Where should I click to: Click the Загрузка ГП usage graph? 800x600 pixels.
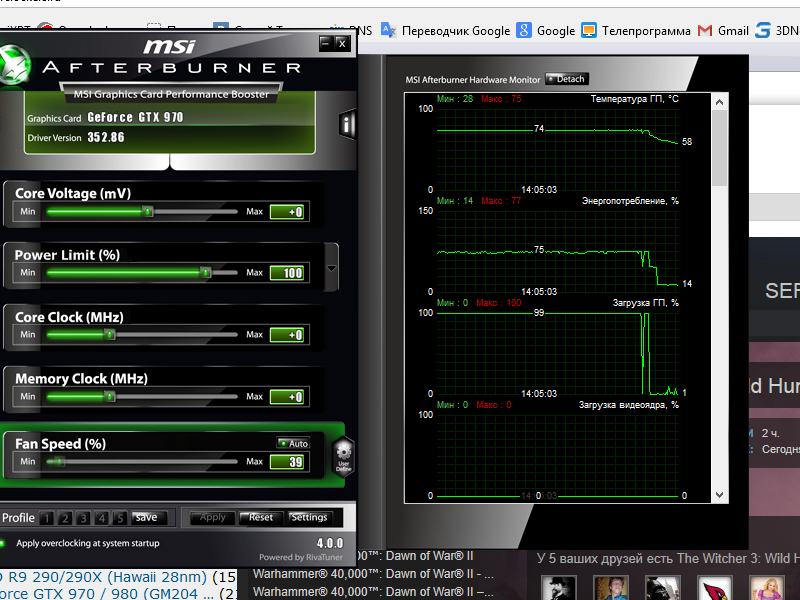click(x=558, y=353)
